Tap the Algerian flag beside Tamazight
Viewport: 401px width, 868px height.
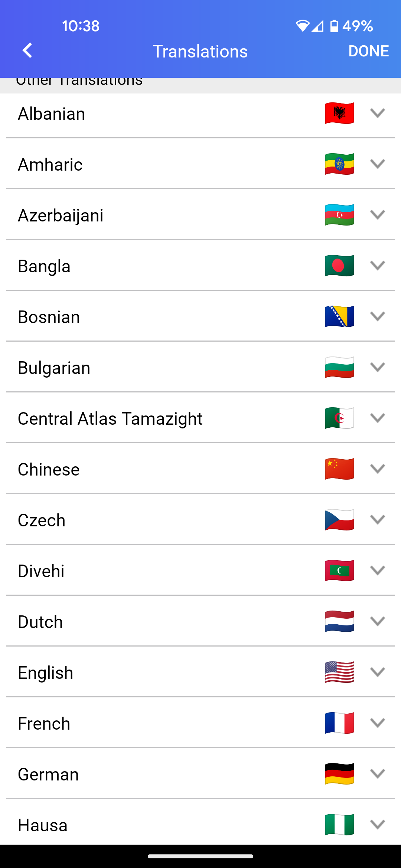coord(339,418)
